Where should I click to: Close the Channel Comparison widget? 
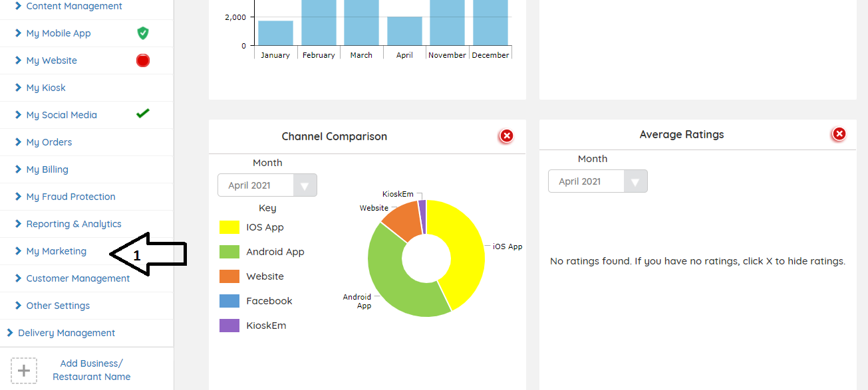[x=507, y=136]
